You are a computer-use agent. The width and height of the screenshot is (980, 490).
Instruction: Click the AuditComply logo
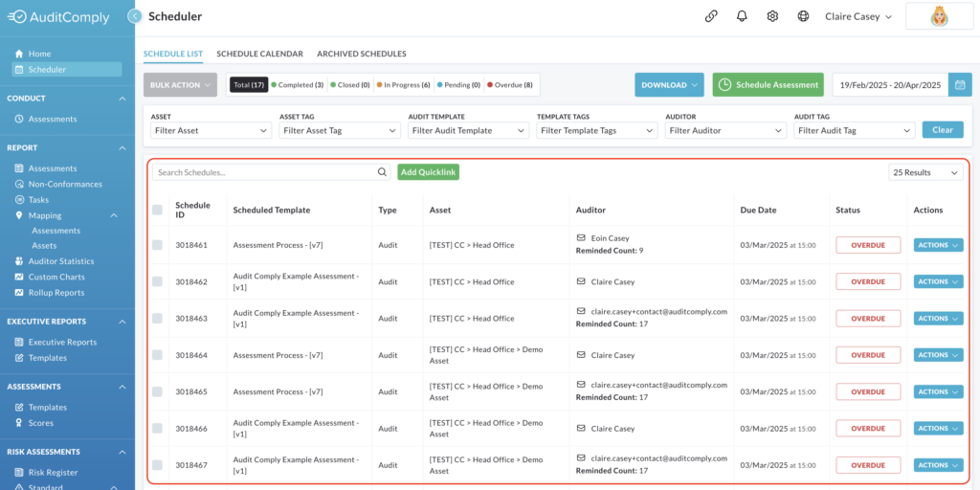(x=58, y=17)
